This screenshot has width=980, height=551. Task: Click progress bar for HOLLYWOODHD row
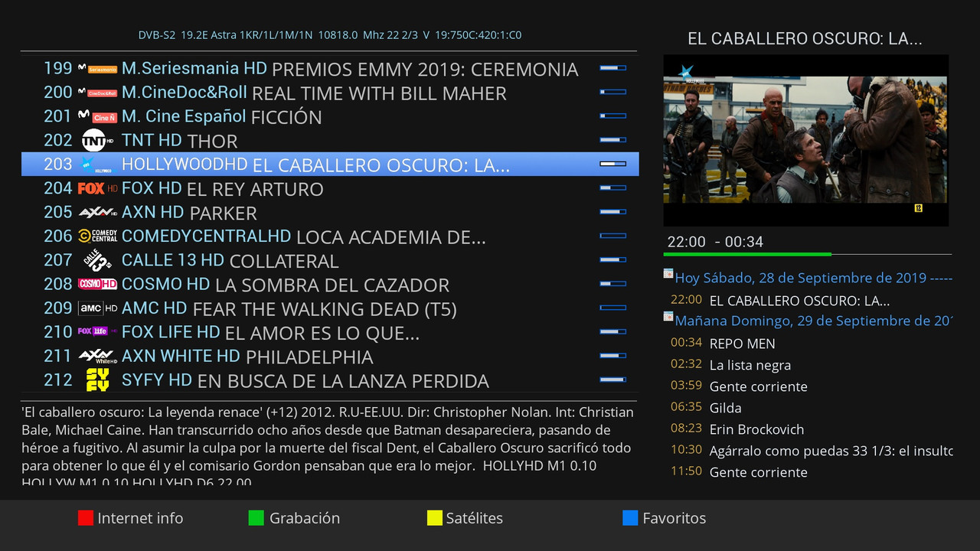pyautogui.click(x=612, y=164)
